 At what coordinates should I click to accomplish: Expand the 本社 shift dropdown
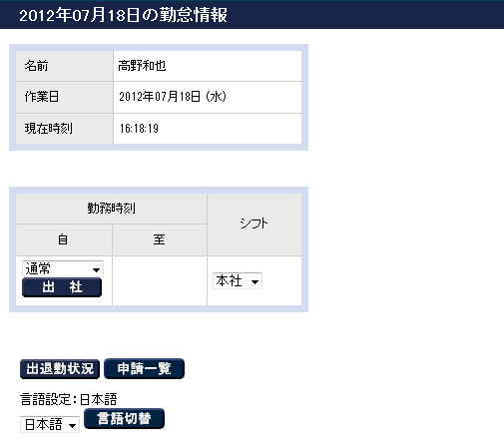point(238,281)
